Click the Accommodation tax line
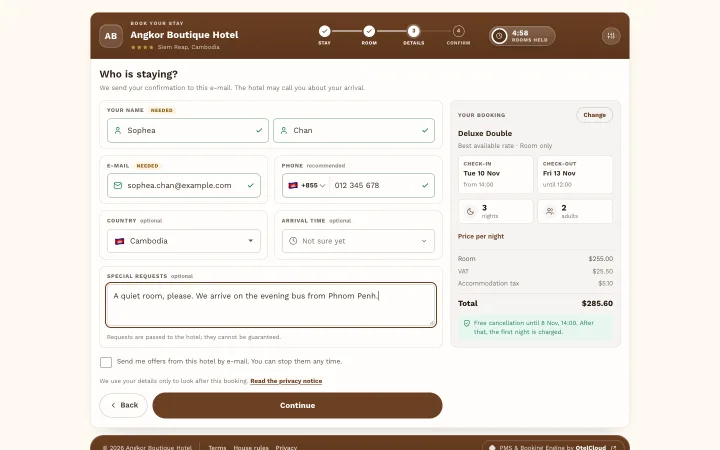Image resolution: width=720 pixels, height=450 pixels. point(535,284)
